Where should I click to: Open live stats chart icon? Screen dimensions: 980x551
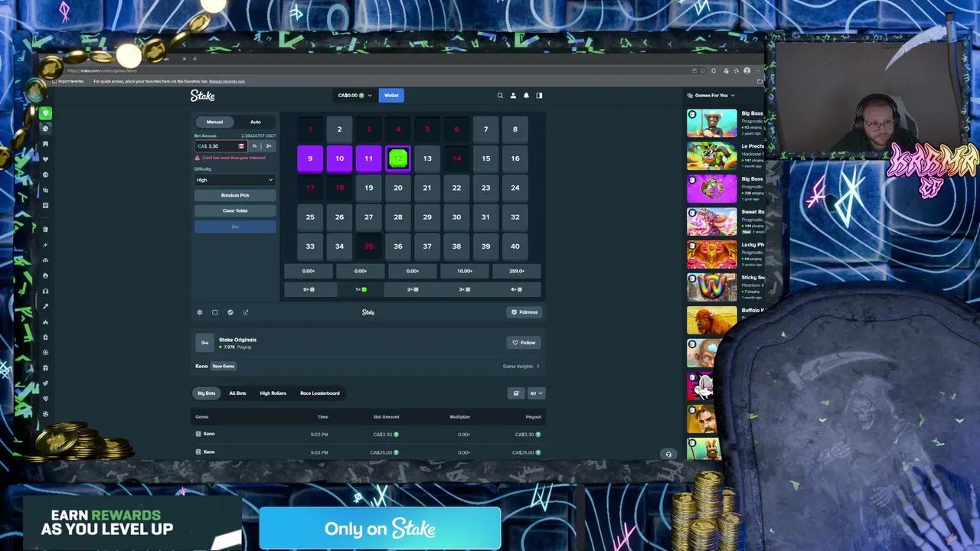(x=230, y=312)
